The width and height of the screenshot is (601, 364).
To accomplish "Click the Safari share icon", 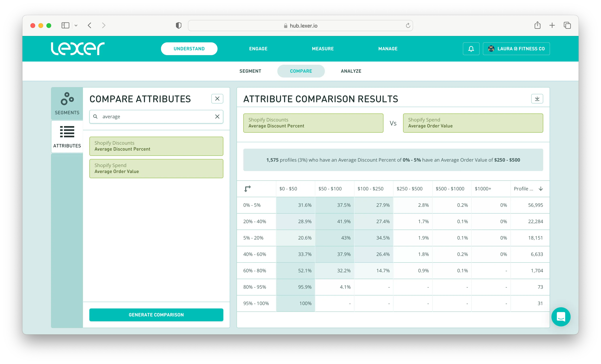I will point(537,25).
